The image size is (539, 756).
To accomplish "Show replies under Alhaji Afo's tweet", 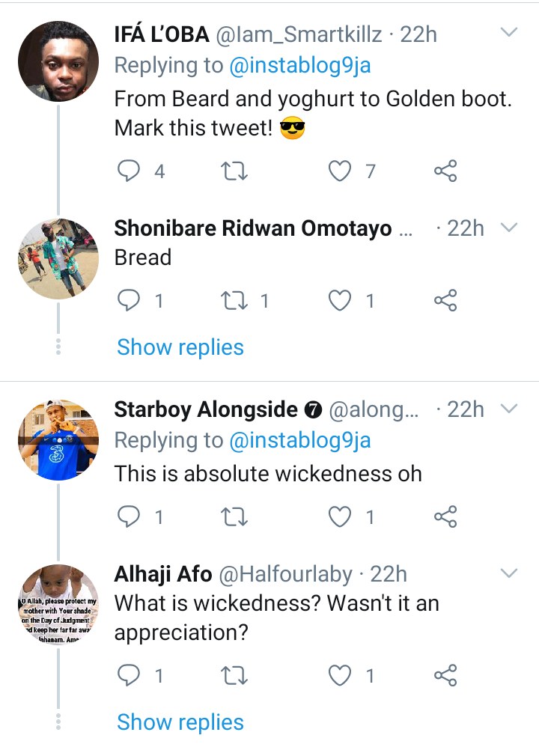I will click(x=180, y=722).
